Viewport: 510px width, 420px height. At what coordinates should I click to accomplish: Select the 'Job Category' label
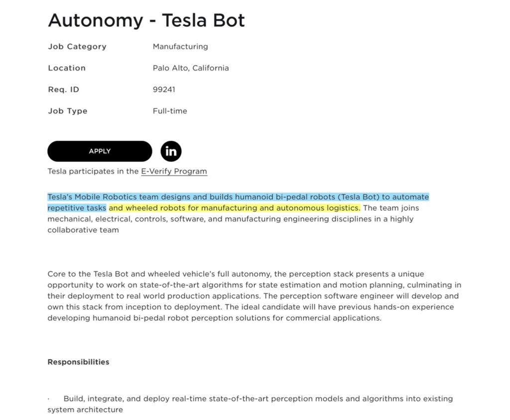tap(77, 46)
